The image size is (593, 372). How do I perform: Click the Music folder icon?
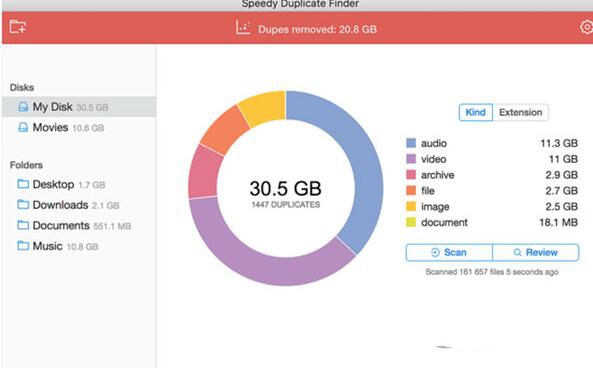(23, 246)
